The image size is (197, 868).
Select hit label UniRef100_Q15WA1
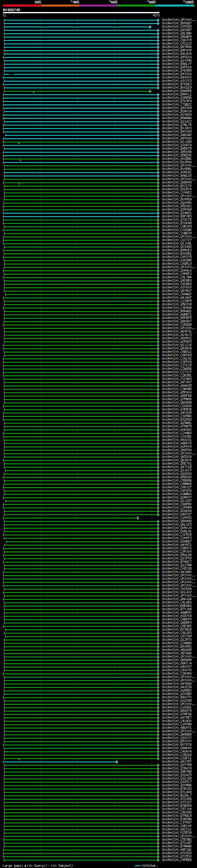[177, 423]
